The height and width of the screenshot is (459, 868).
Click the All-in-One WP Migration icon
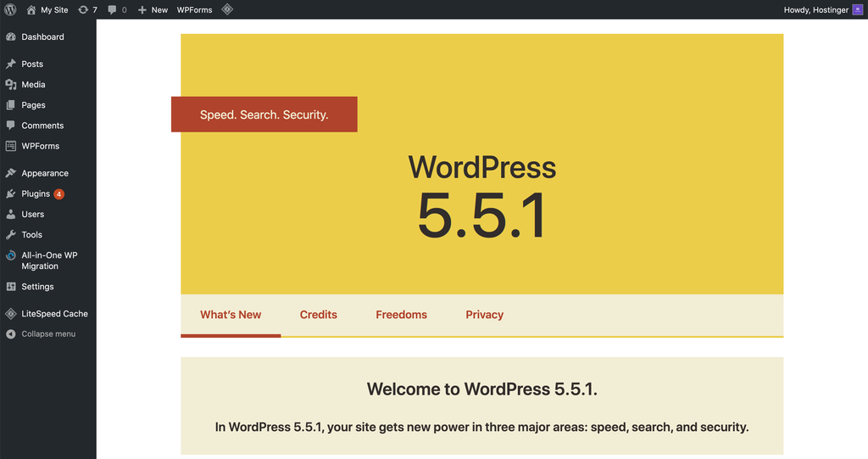(10, 255)
